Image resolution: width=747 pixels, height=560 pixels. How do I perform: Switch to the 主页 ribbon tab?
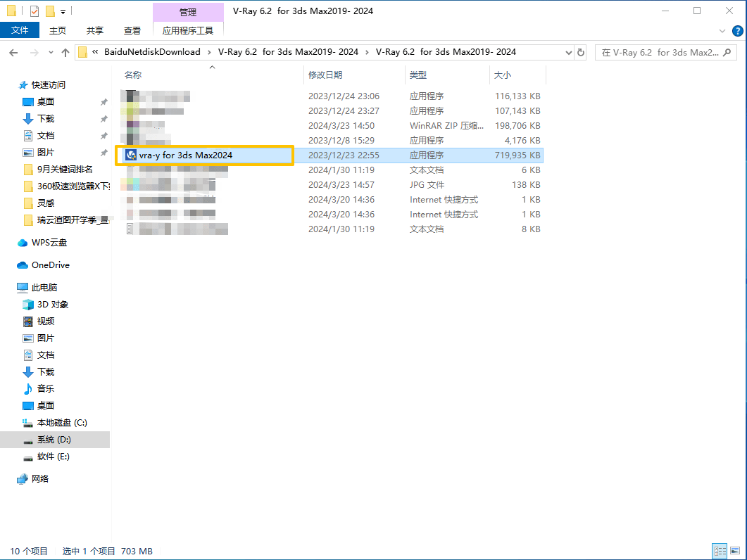(x=58, y=30)
